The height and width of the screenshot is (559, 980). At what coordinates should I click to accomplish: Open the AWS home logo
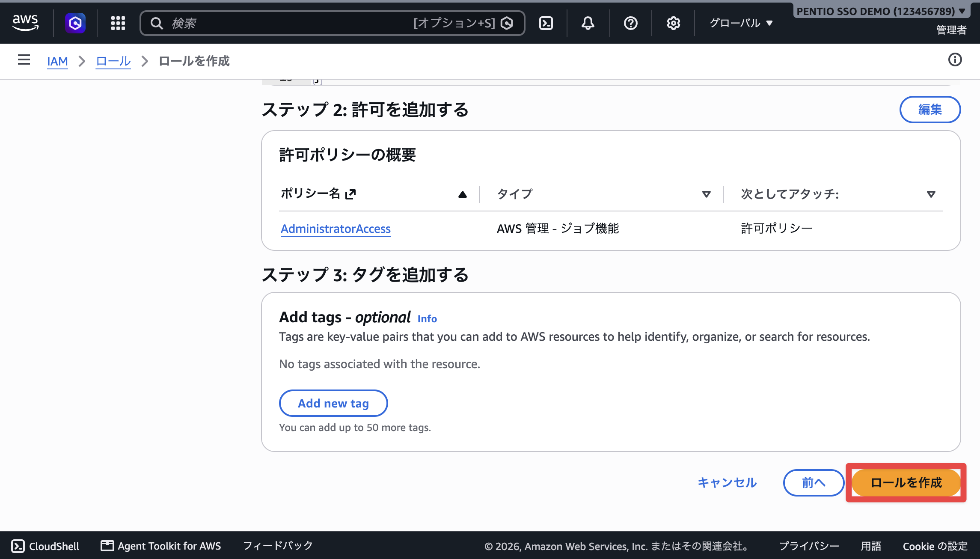25,23
